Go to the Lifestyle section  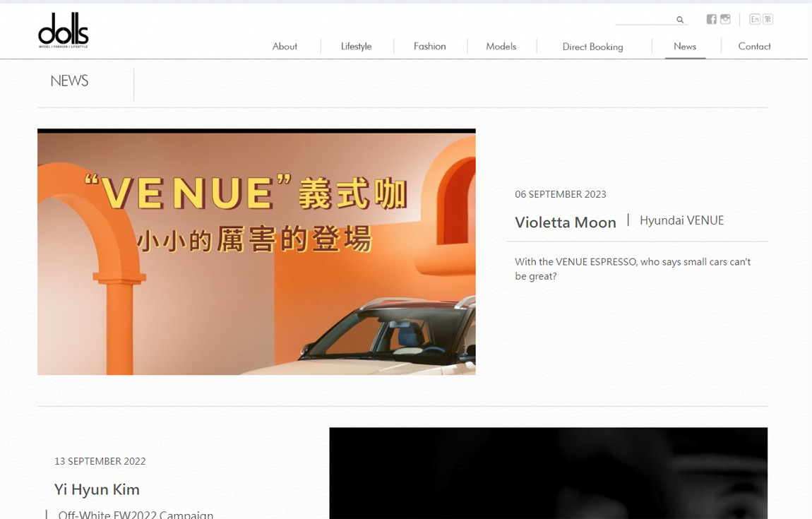(356, 46)
